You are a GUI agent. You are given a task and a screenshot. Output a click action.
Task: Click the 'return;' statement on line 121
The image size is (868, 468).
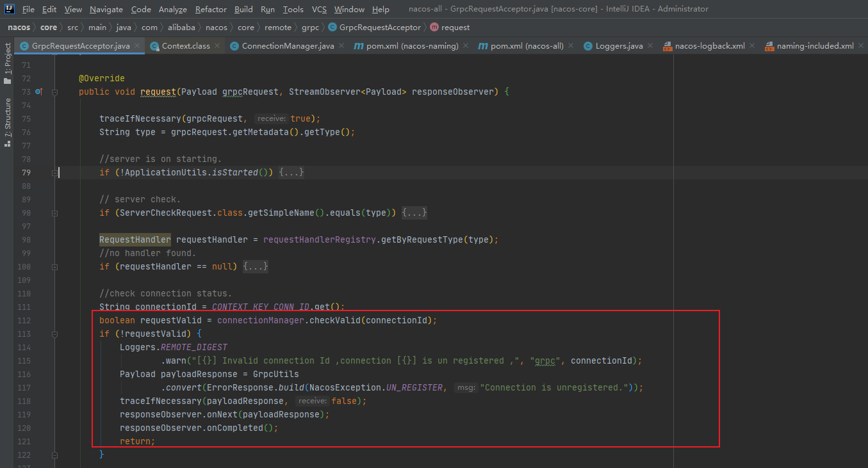tap(138, 442)
